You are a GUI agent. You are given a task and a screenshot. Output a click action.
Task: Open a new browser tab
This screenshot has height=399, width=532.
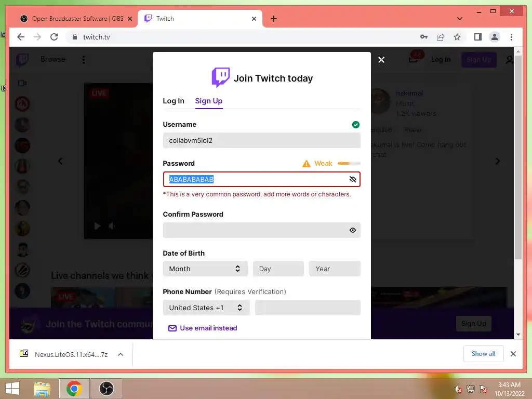(274, 19)
